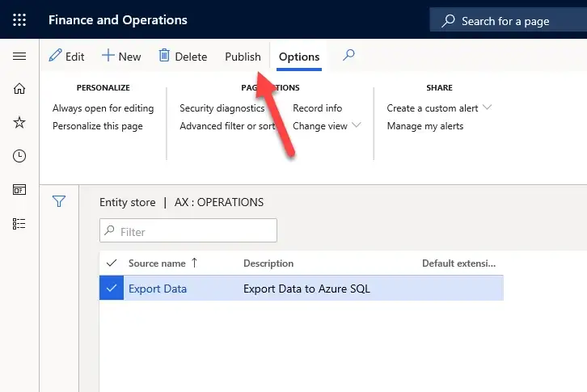Click the Edit pencil button

coord(66,56)
